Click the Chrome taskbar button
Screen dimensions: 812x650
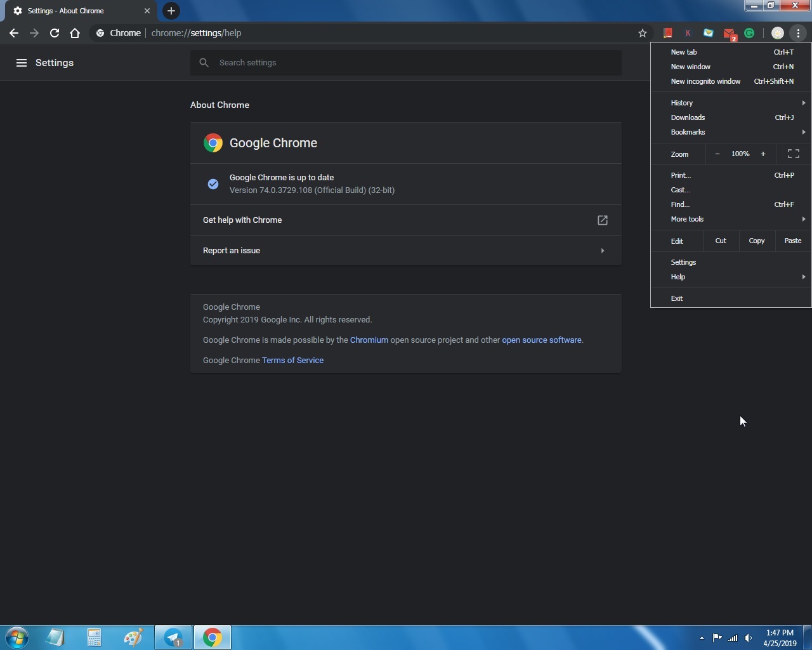tap(213, 637)
